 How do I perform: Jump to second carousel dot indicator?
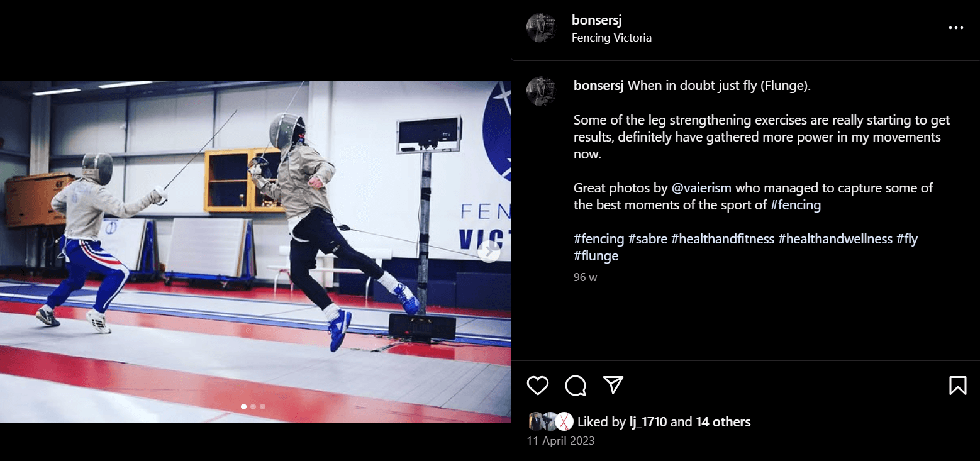tap(253, 406)
